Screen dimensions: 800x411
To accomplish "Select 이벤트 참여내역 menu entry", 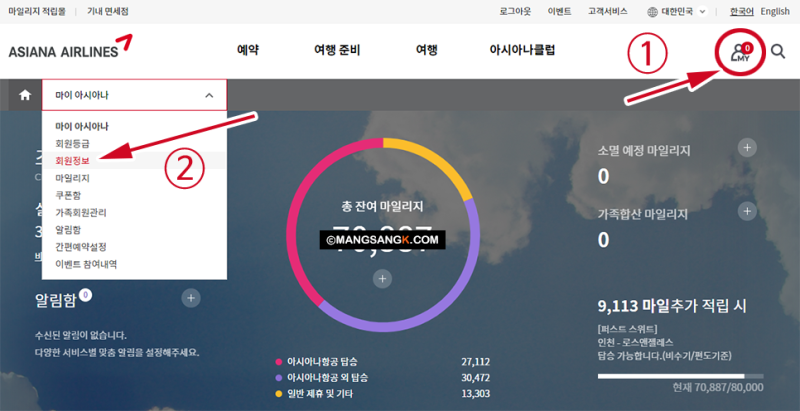I will [x=86, y=264].
